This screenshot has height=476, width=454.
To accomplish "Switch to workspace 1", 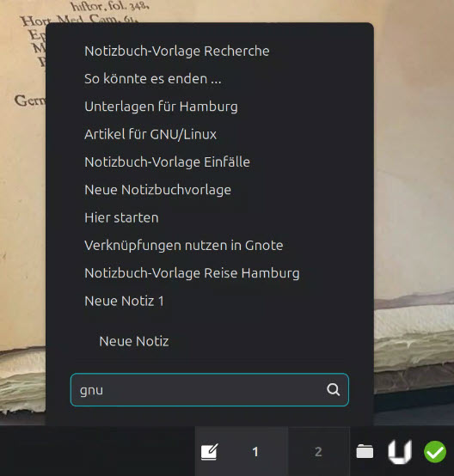I will coord(255,452).
